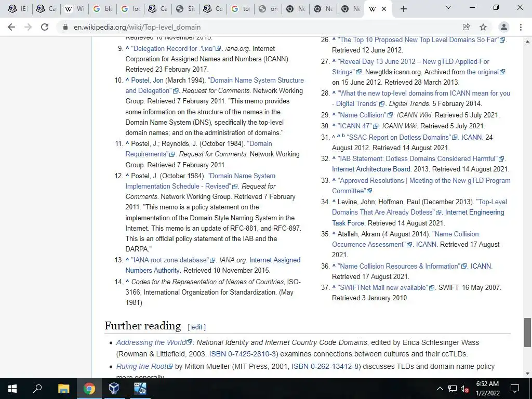Viewport: 532px width, 399px height.
Task: Open the notification center icon
Action: tap(515, 389)
